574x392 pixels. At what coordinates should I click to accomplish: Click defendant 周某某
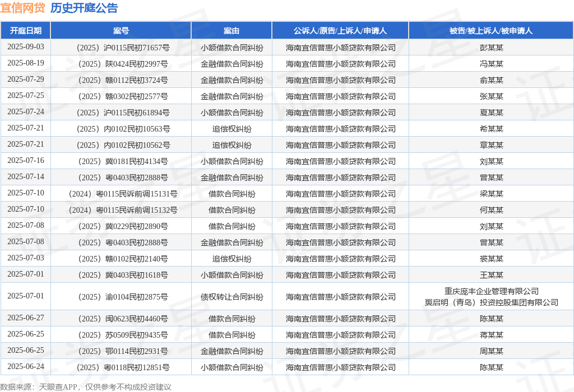coord(491,351)
